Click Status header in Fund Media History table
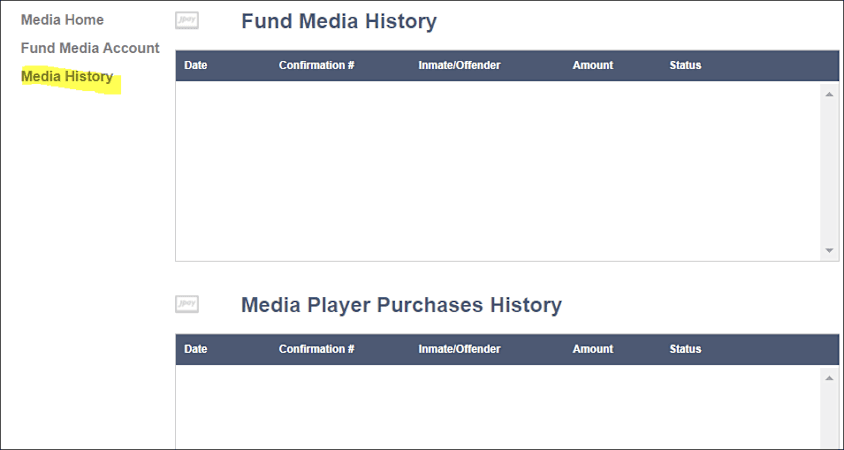This screenshot has width=844, height=450. 685,66
